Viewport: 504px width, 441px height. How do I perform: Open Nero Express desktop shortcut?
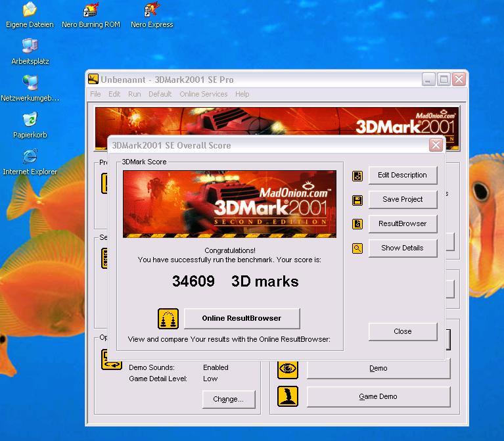(152, 14)
